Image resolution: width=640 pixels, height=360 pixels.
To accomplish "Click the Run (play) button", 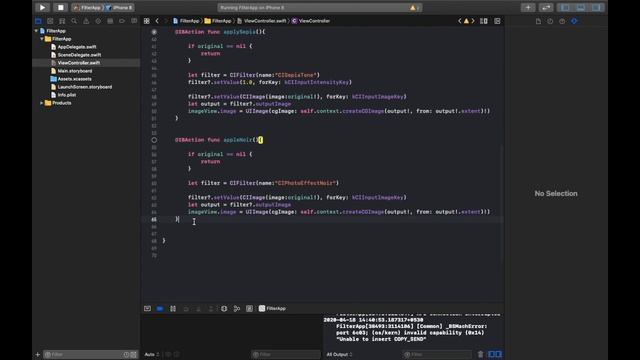I will pyautogui.click(x=42, y=7).
